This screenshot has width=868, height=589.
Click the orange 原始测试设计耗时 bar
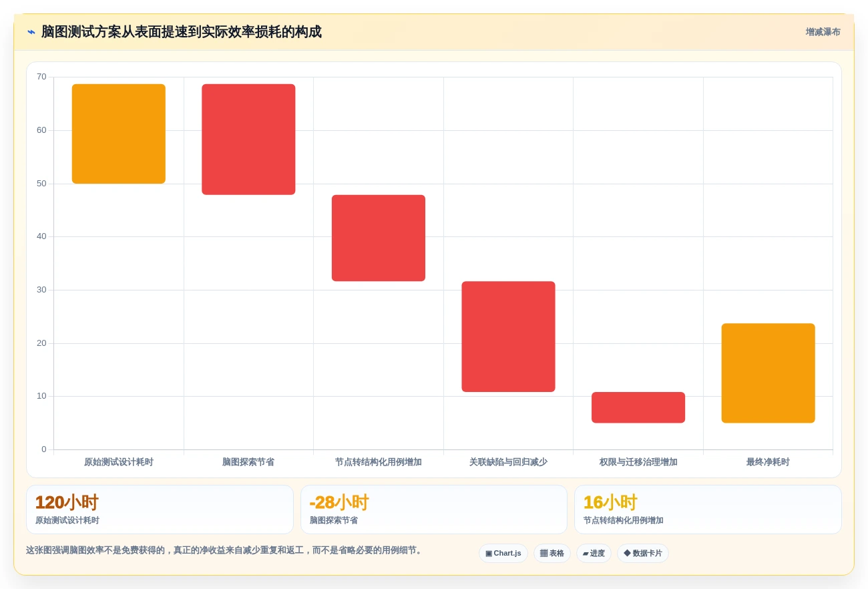(x=119, y=134)
